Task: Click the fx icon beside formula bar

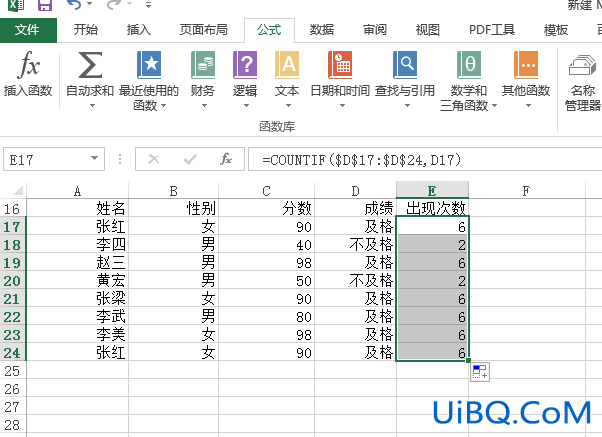Action: 226,159
